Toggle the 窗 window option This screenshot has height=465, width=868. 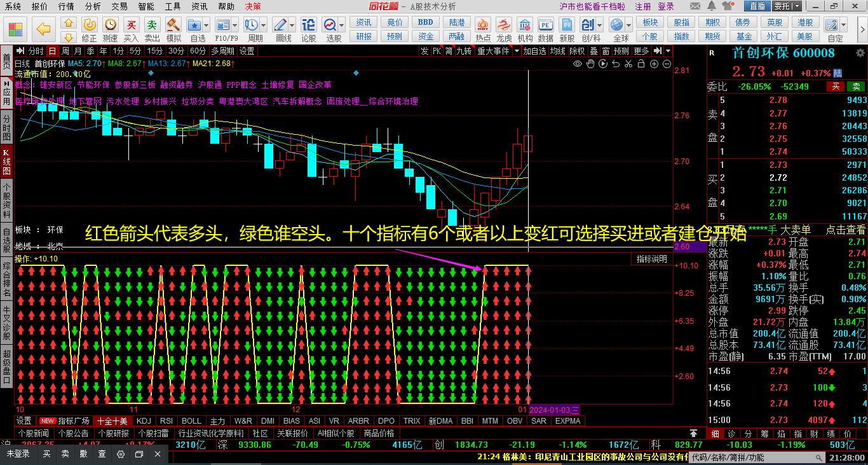[x=606, y=51]
